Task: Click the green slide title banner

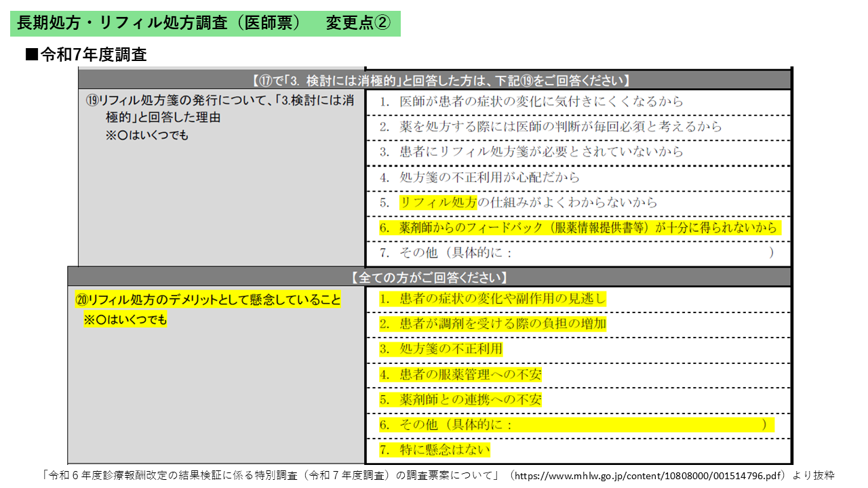Action: pyautogui.click(x=205, y=23)
